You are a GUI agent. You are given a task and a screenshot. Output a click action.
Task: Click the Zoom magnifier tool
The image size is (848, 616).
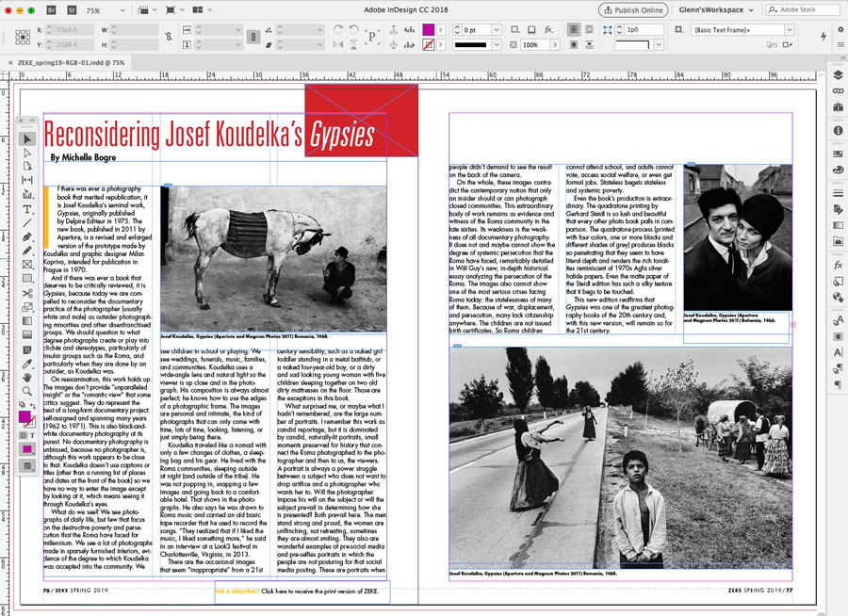[x=27, y=391]
